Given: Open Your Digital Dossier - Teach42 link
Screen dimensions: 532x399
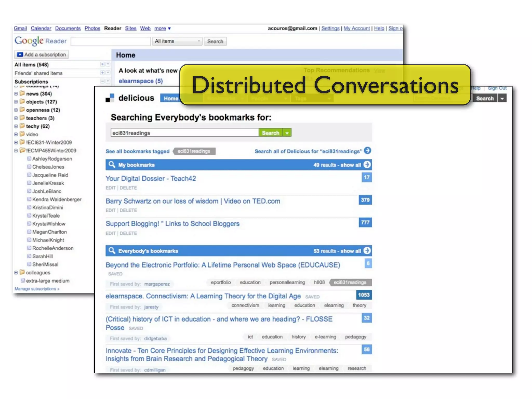Looking at the screenshot, I should tap(151, 178).
